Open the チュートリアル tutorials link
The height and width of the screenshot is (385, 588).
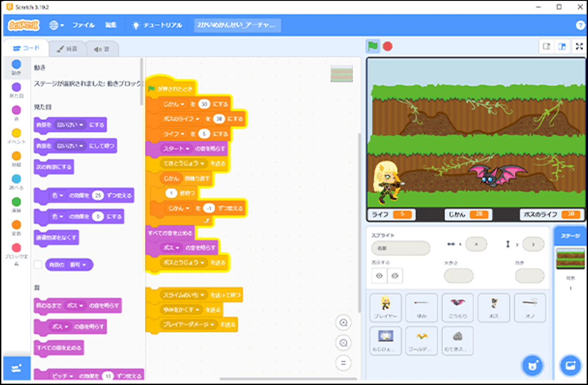(x=157, y=25)
